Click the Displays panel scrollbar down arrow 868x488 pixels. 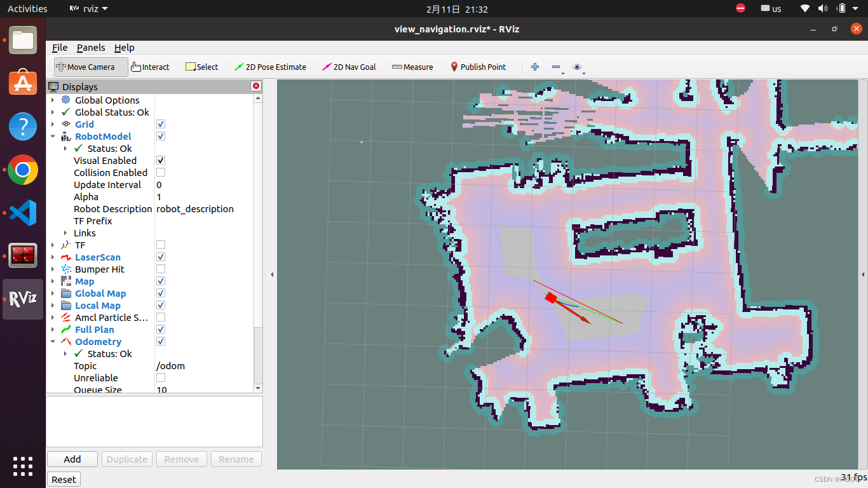point(258,388)
